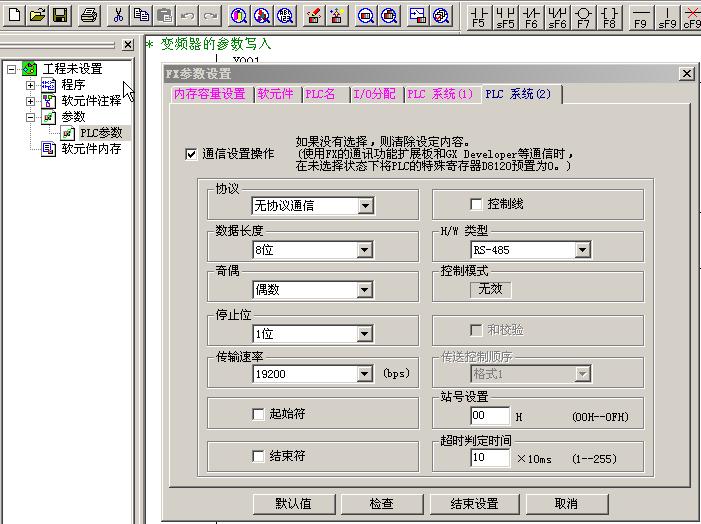701x524 pixels.
Task: Click the 超时判定时间 input field
Action: pos(490,457)
